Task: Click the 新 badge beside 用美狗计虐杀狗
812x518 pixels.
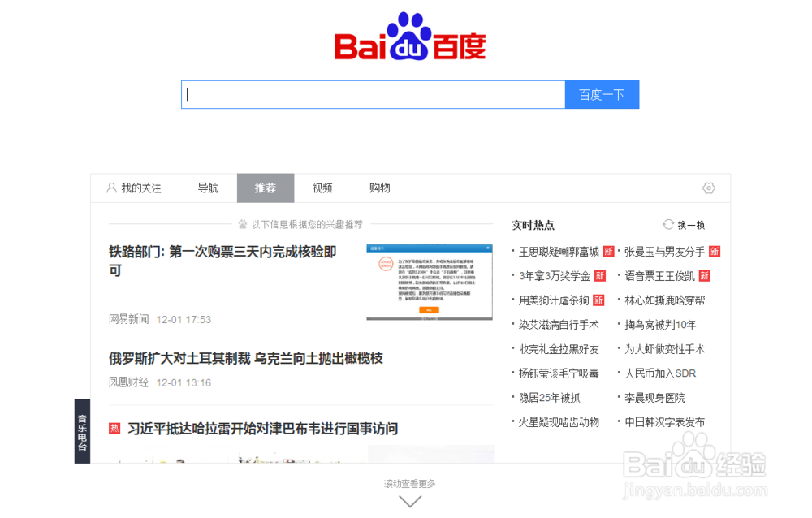Action: click(x=598, y=300)
